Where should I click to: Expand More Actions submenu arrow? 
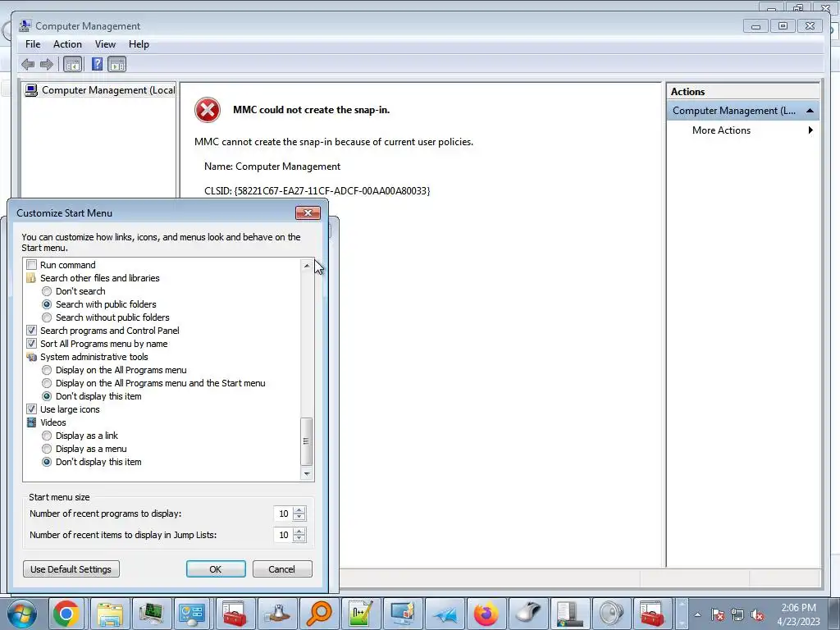tap(810, 130)
